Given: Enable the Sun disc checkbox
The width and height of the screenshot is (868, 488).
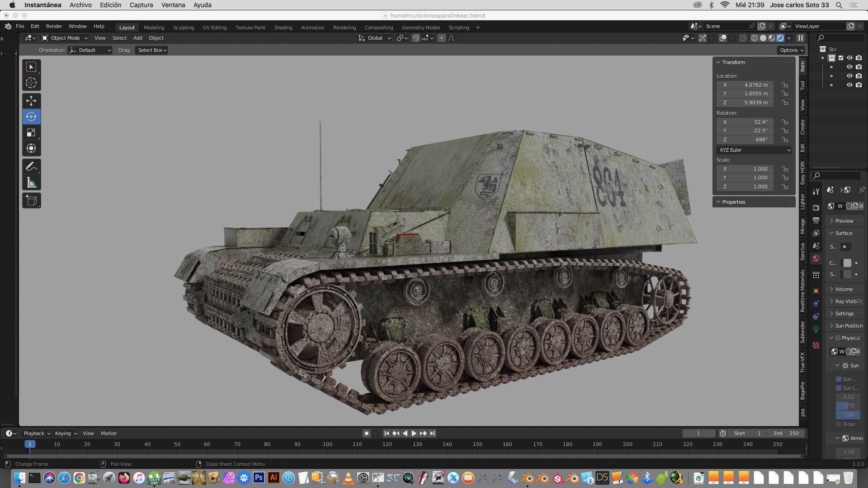Looking at the screenshot, I should [839, 379].
